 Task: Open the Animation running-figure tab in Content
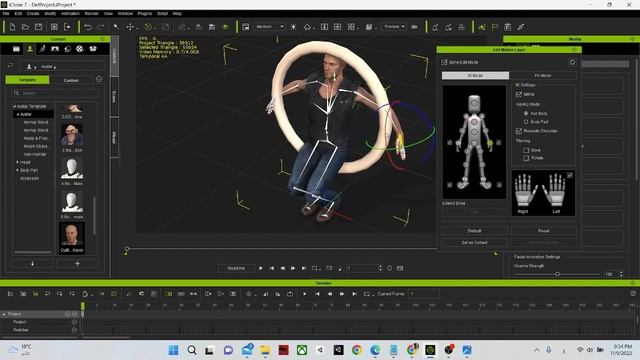pos(42,49)
